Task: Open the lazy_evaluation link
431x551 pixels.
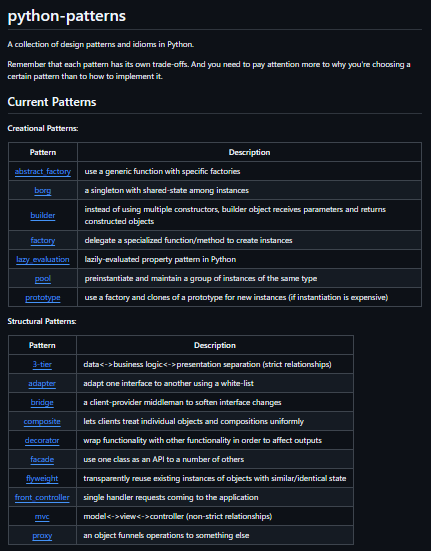Action: click(x=43, y=259)
